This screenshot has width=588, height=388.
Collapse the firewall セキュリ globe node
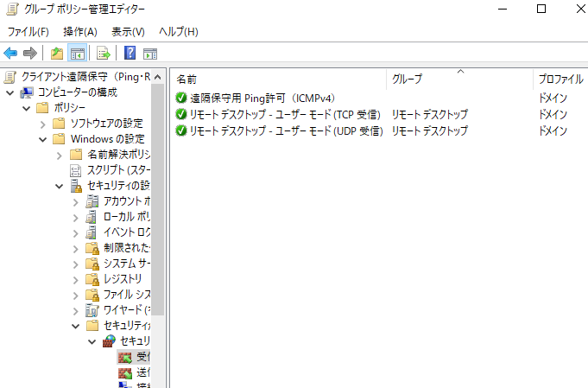92,342
